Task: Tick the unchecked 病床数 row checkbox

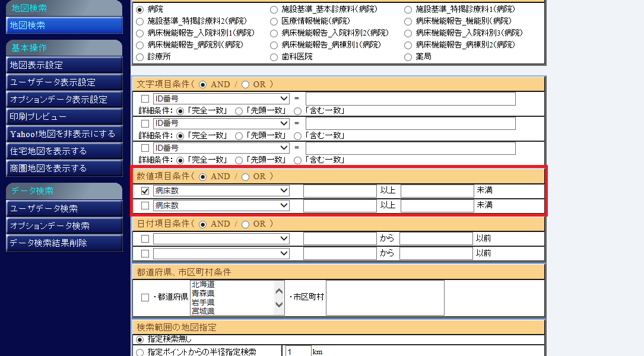Action: (x=145, y=206)
